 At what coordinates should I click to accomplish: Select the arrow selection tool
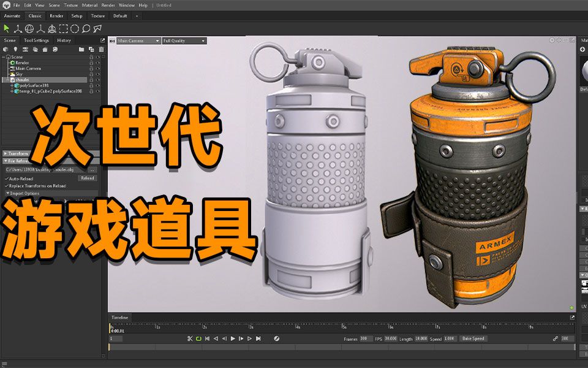[6, 28]
